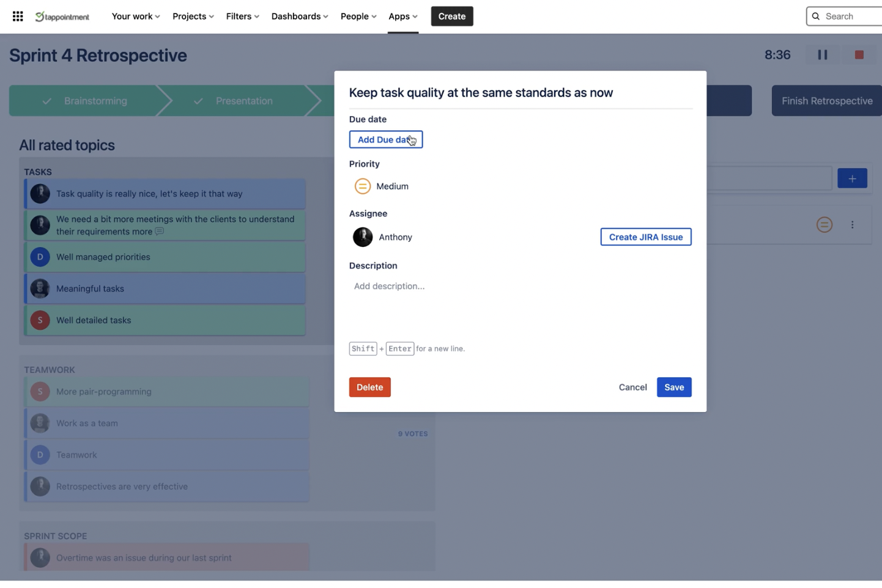The height and width of the screenshot is (588, 882).
Task: Open the Apps menu
Action: point(402,17)
